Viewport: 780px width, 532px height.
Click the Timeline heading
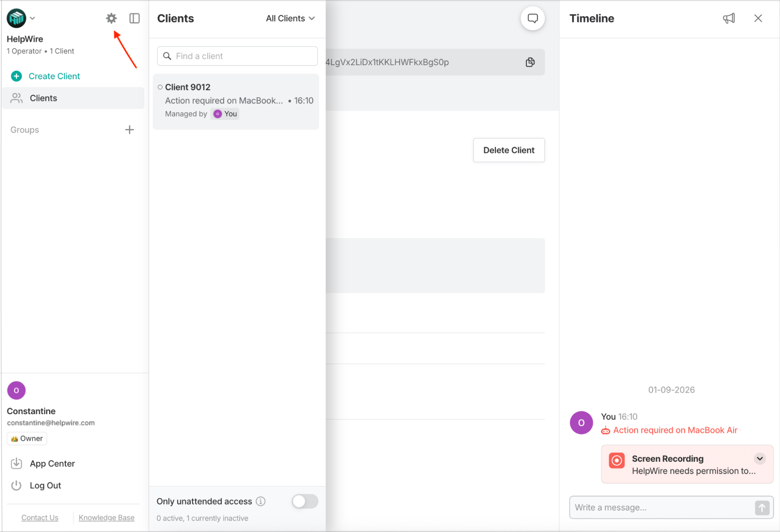pyautogui.click(x=592, y=18)
